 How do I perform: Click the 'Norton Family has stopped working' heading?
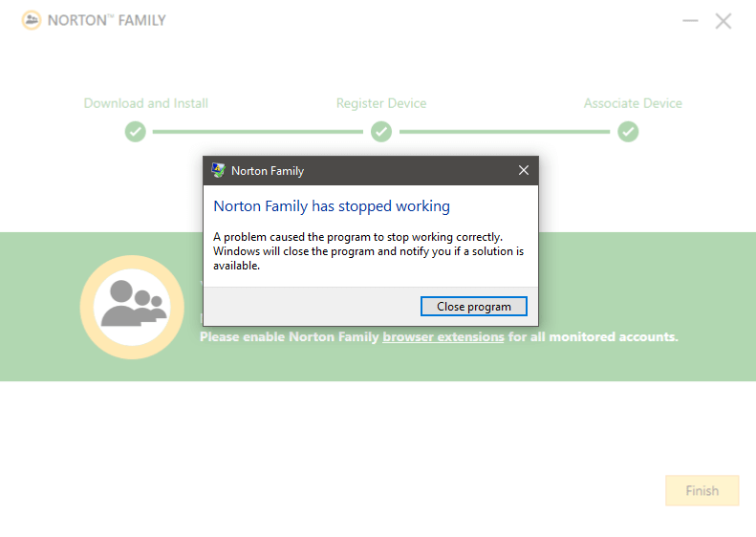[332, 206]
